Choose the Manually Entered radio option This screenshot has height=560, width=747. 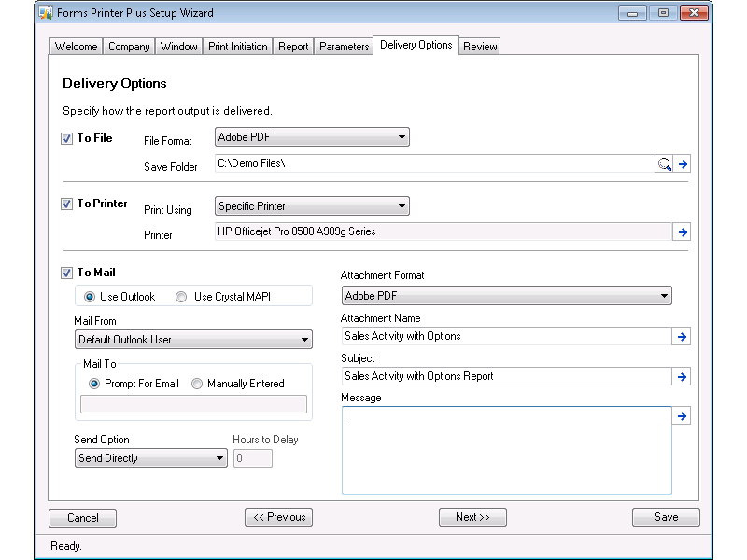(197, 384)
